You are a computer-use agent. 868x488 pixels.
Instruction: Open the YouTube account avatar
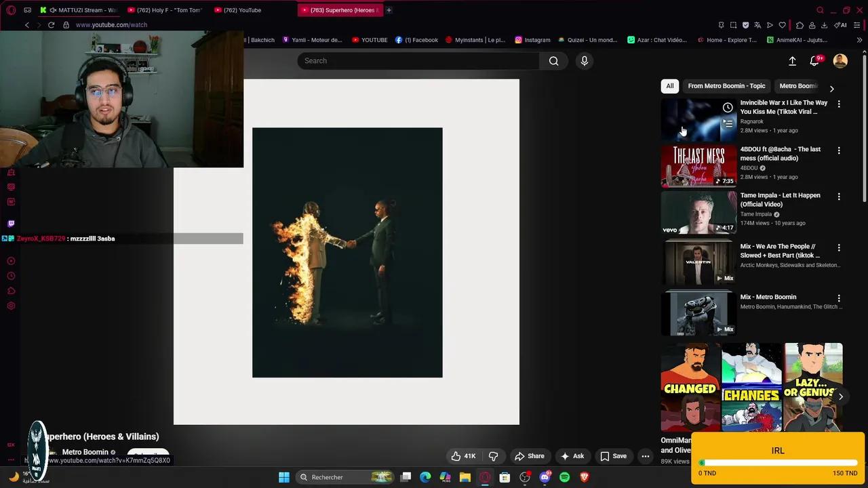[840, 61]
